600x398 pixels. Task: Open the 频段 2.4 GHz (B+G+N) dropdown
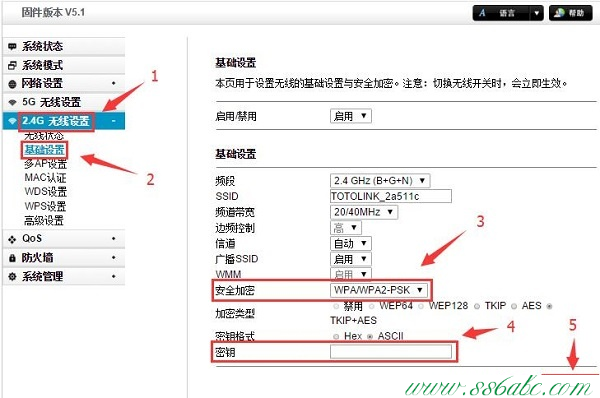[380, 181]
